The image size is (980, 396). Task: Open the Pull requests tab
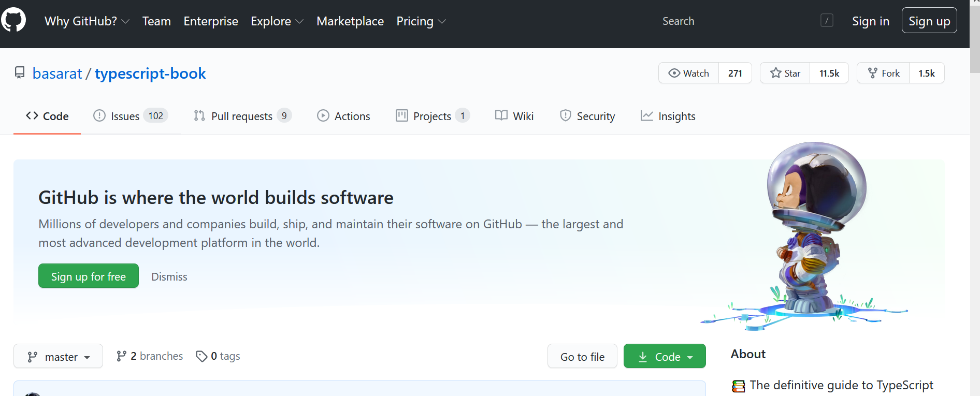(241, 116)
